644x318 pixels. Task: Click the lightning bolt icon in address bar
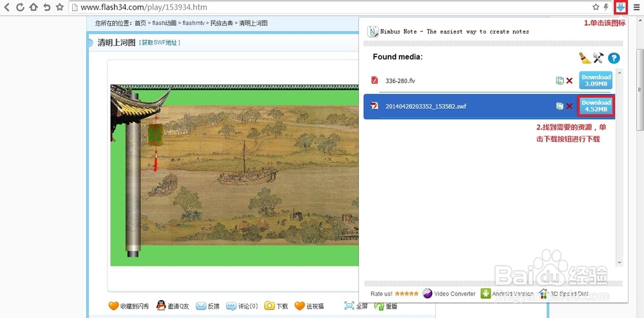click(606, 7)
